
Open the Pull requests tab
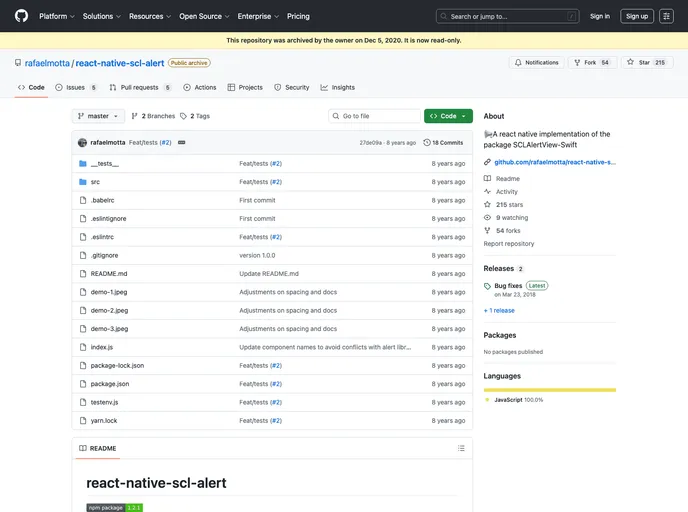[140, 87]
